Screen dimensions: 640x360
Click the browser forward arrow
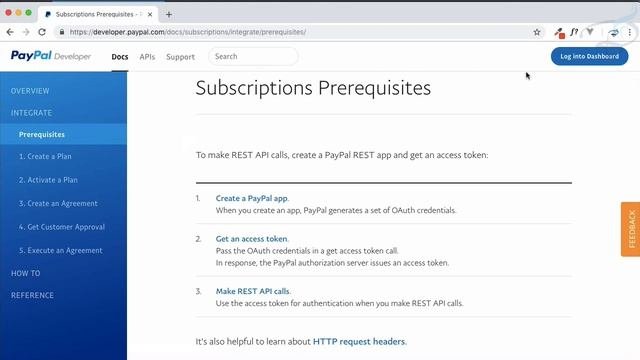pos(26,32)
